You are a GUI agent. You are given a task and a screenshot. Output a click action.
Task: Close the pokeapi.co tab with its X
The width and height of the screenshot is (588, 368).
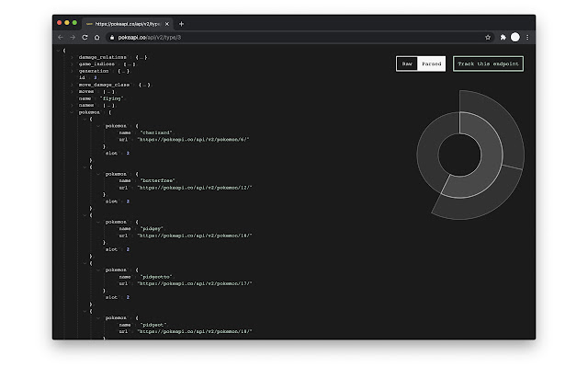pos(167,24)
